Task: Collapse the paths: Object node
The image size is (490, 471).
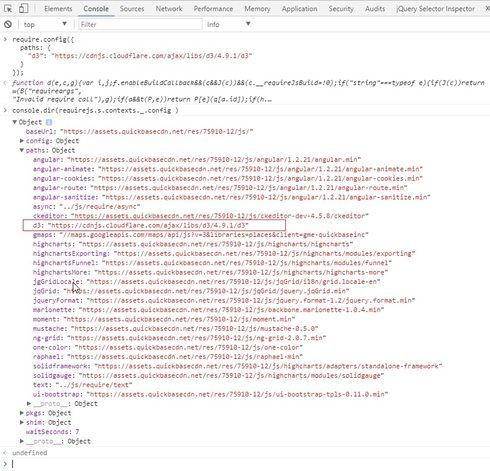Action: (x=22, y=150)
